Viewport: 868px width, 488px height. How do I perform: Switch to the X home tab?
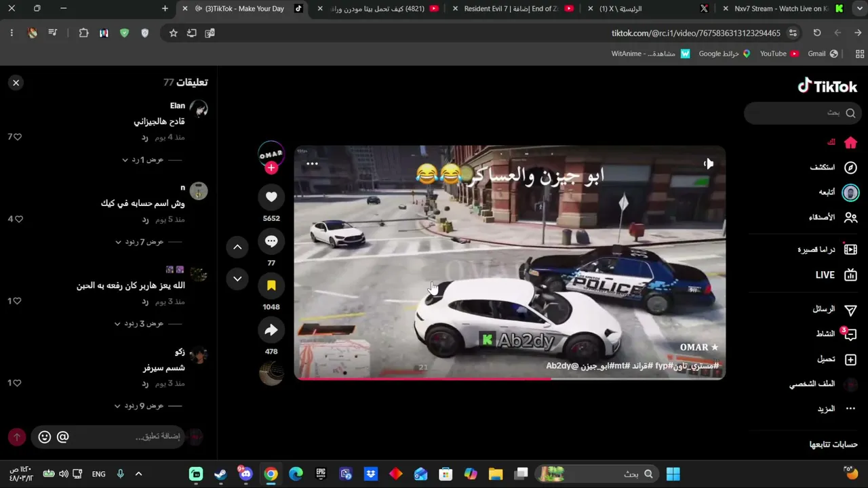(648, 9)
